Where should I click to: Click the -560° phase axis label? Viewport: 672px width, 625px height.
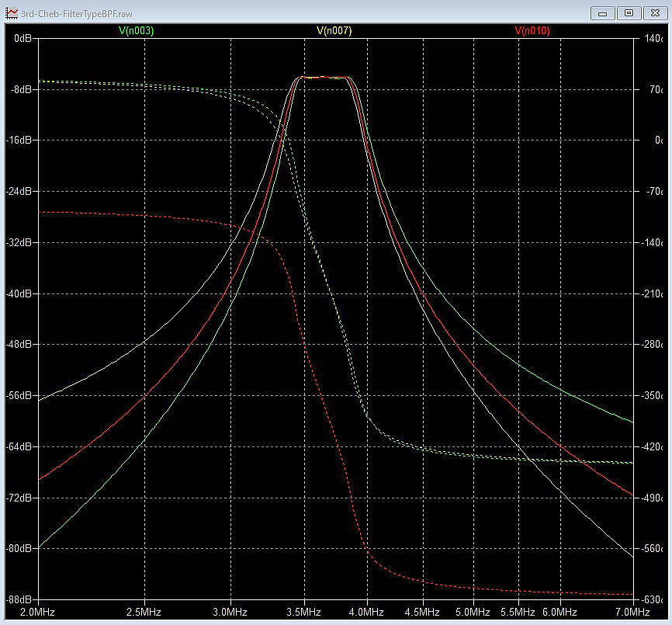click(652, 548)
